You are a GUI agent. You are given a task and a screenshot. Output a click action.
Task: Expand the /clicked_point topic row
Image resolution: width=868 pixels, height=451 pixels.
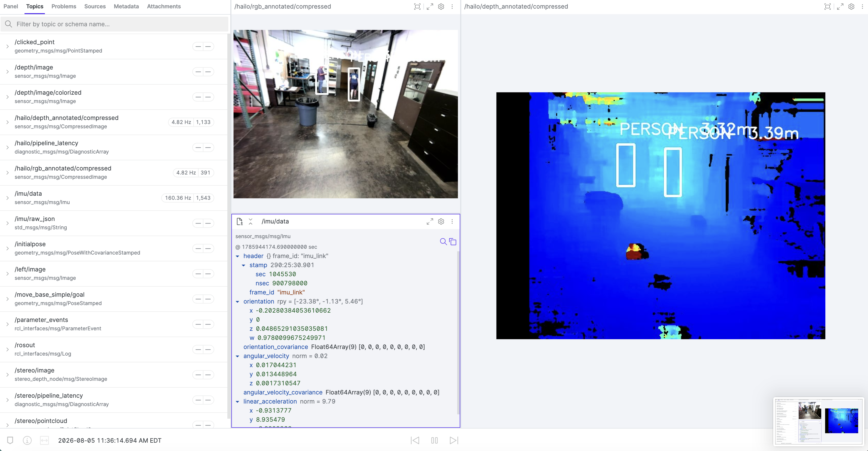tap(7, 46)
